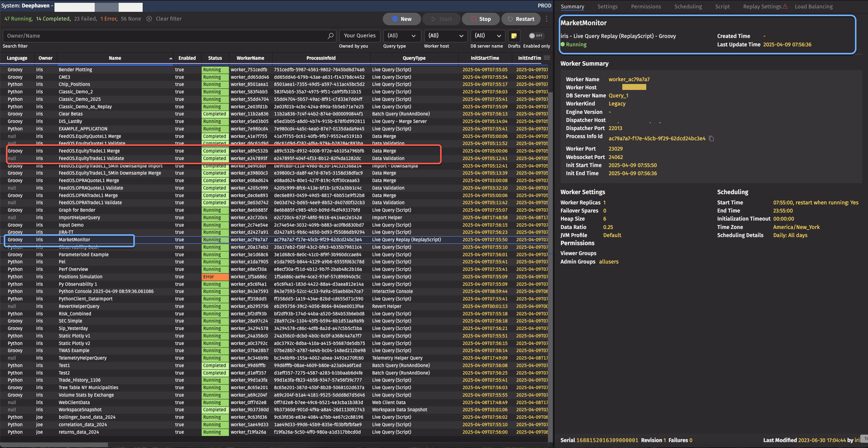The image size is (868, 448).
Task: Open the Drafts sticky note filter
Action: coord(514,36)
